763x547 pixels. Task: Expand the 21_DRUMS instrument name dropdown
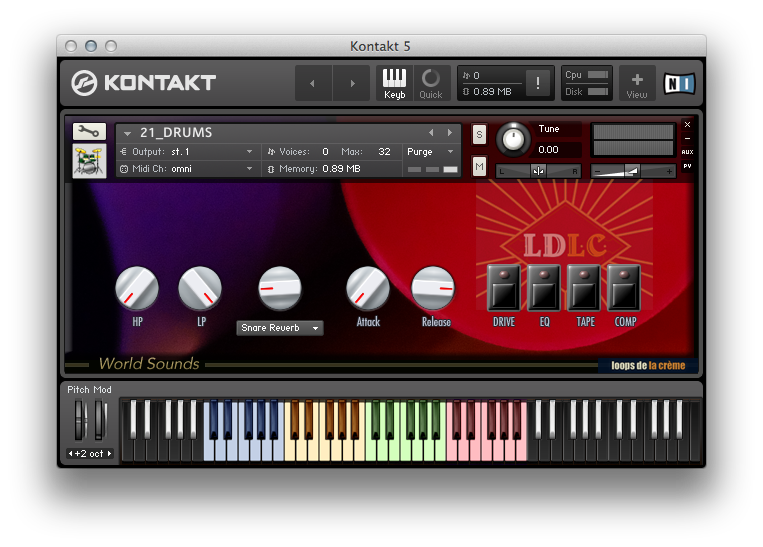pos(127,133)
